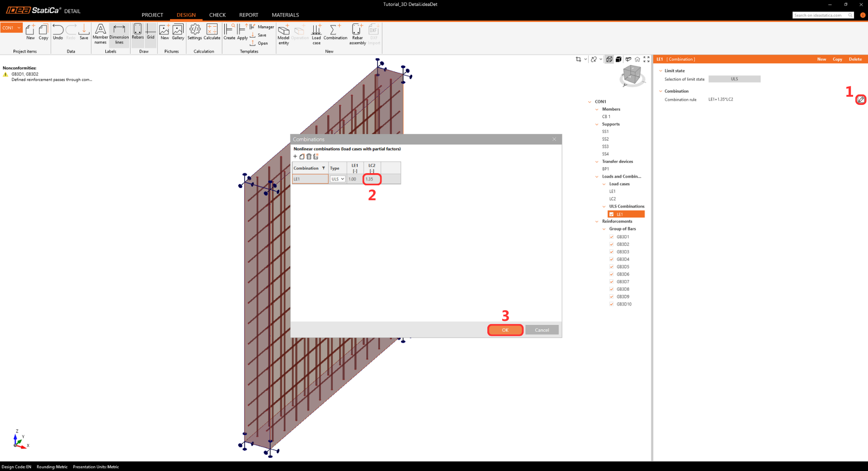Click the Undo icon in the ribbon
This screenshot has height=471, width=868.
coord(58,32)
